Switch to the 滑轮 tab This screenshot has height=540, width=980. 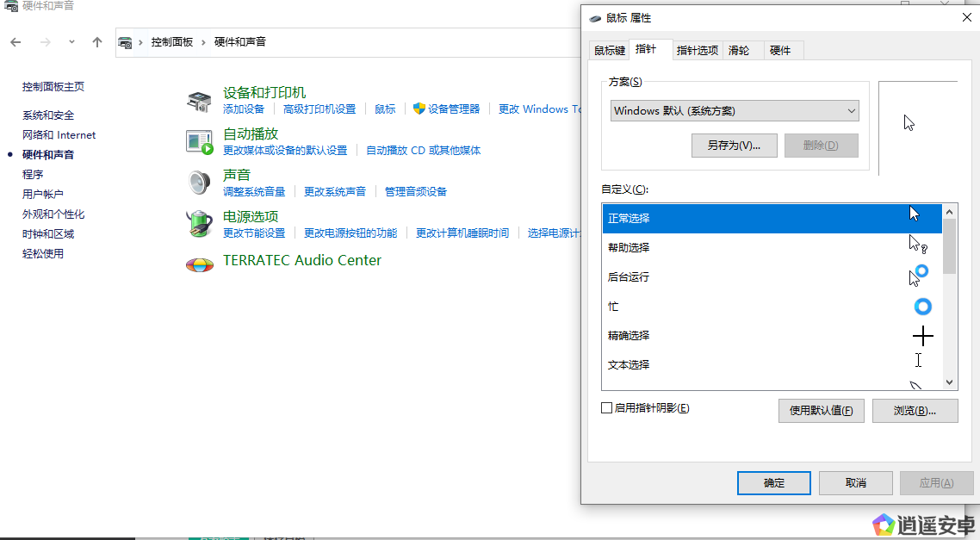tap(739, 51)
